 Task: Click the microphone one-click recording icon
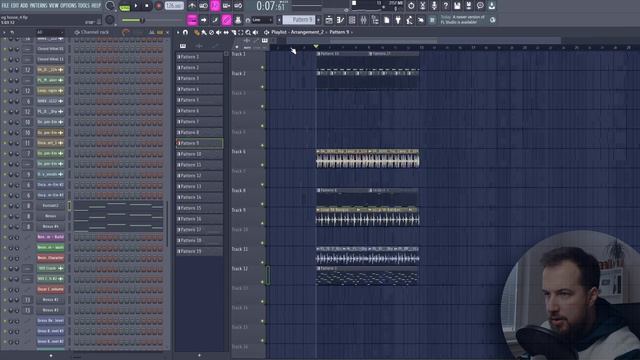[x=434, y=6]
